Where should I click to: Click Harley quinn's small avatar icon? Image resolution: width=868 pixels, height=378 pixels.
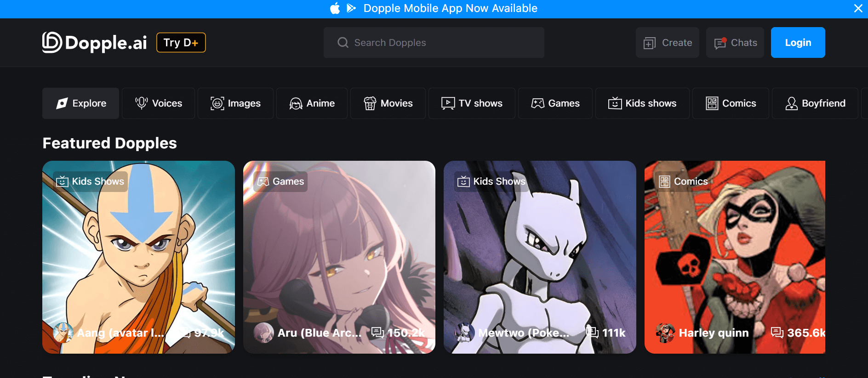(x=665, y=333)
